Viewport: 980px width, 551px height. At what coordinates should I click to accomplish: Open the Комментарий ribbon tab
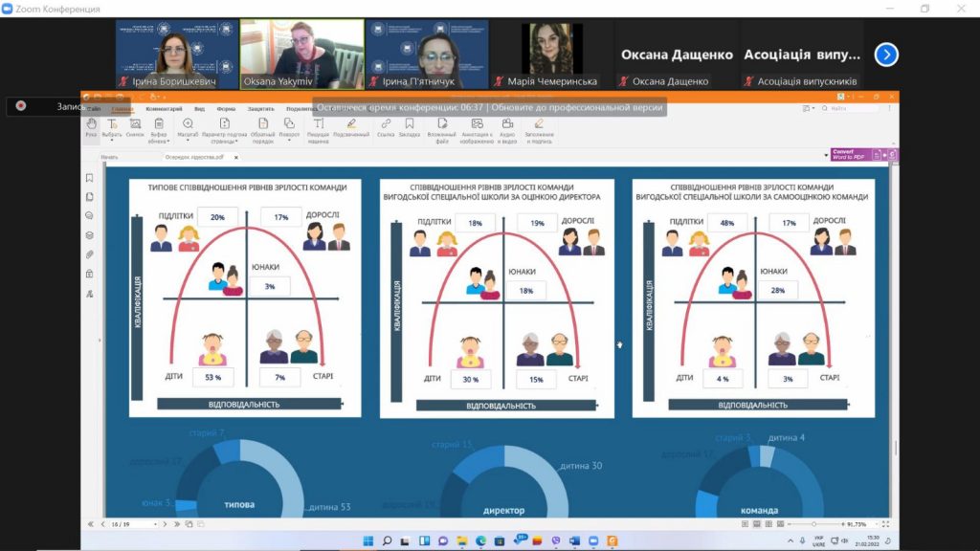[x=164, y=109]
